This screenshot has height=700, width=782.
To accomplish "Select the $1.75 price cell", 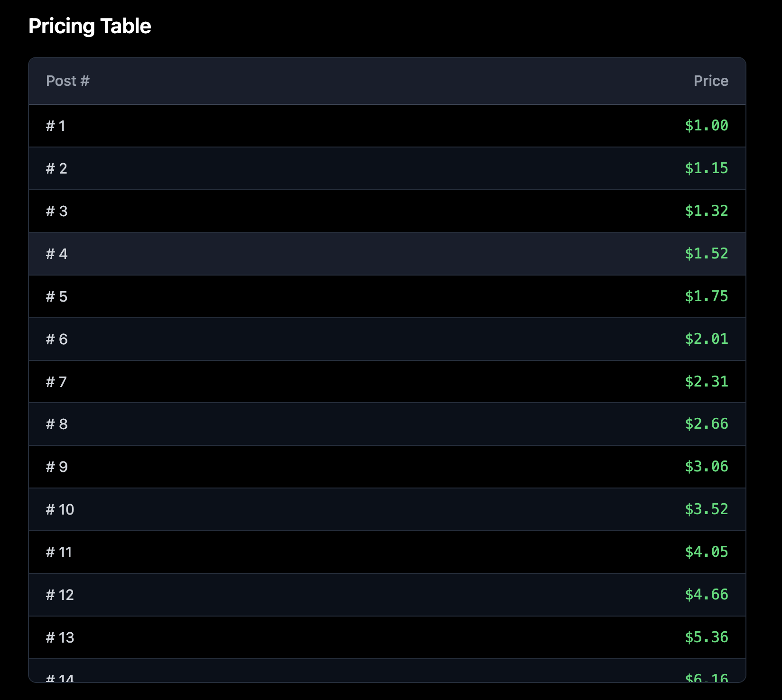I will 707,296.
